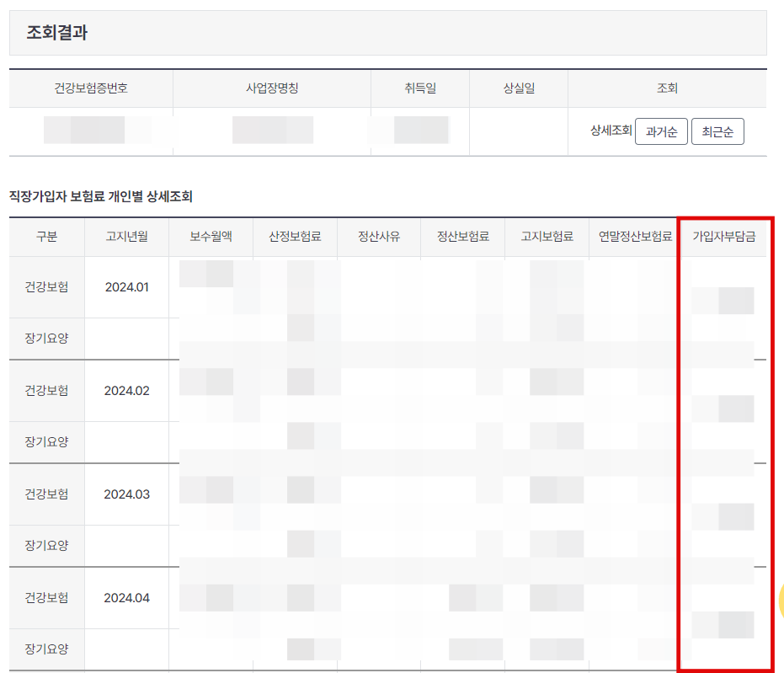Click the 취득일 column header

419,88
